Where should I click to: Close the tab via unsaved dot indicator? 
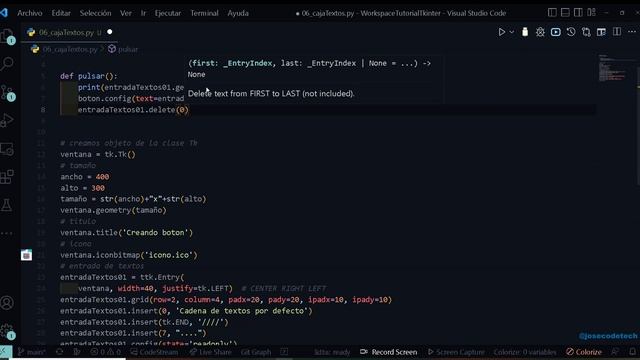pos(109,32)
